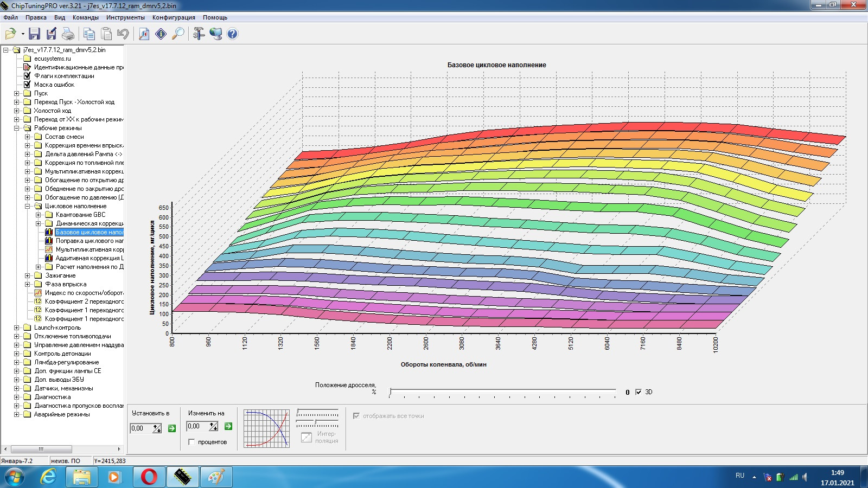Viewport: 868px width, 488px height.
Task: Click green arrow apply button for Установить в
Action: point(172,428)
